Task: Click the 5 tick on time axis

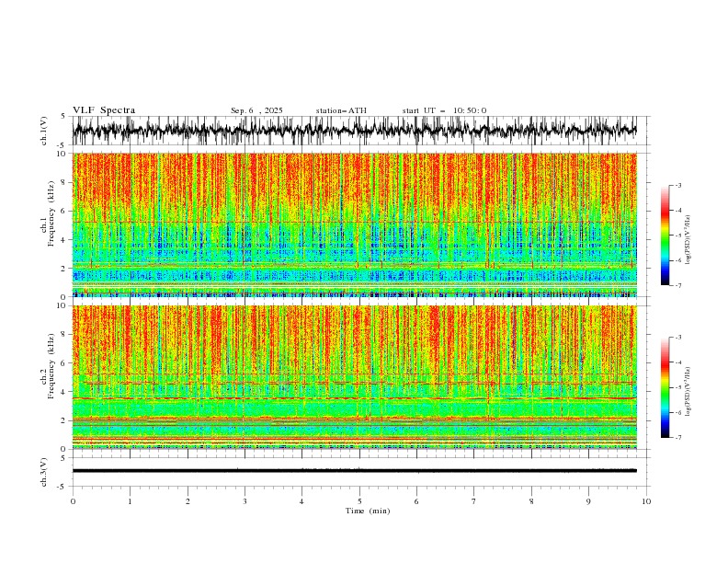Action: 359,501
